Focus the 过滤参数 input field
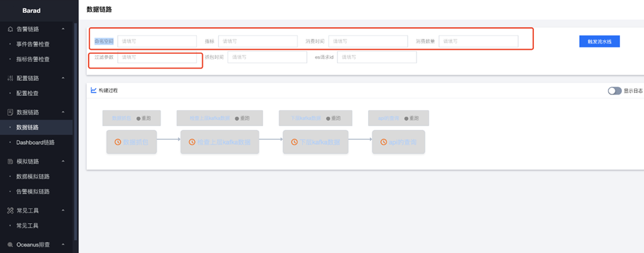The width and height of the screenshot is (644, 253). tap(157, 58)
